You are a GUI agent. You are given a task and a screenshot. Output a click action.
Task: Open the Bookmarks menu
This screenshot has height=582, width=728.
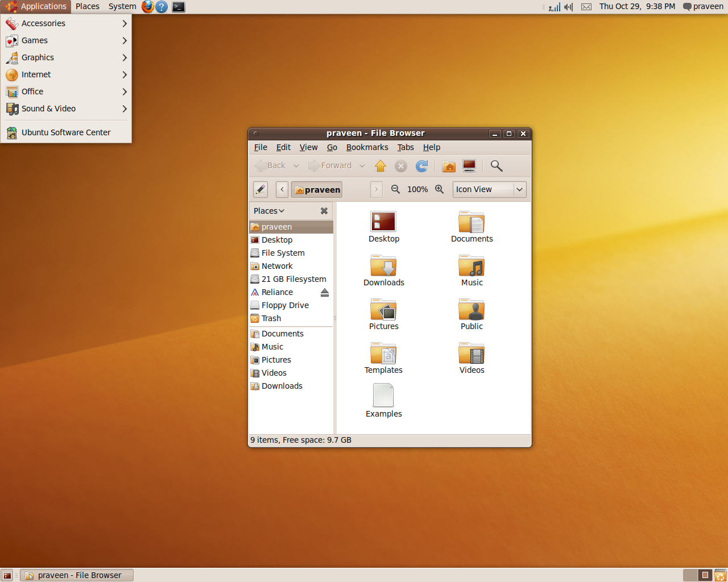[x=367, y=147]
